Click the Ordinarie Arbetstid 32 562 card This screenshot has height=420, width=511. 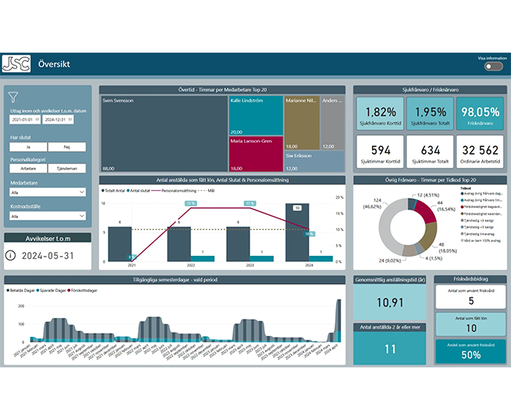click(480, 152)
